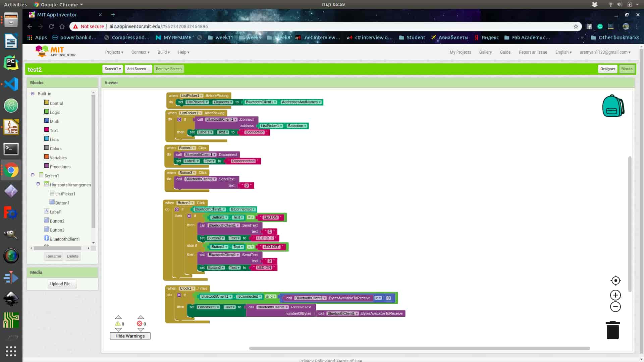
Task: Zoom in with the plus icon
Action: tap(615, 295)
